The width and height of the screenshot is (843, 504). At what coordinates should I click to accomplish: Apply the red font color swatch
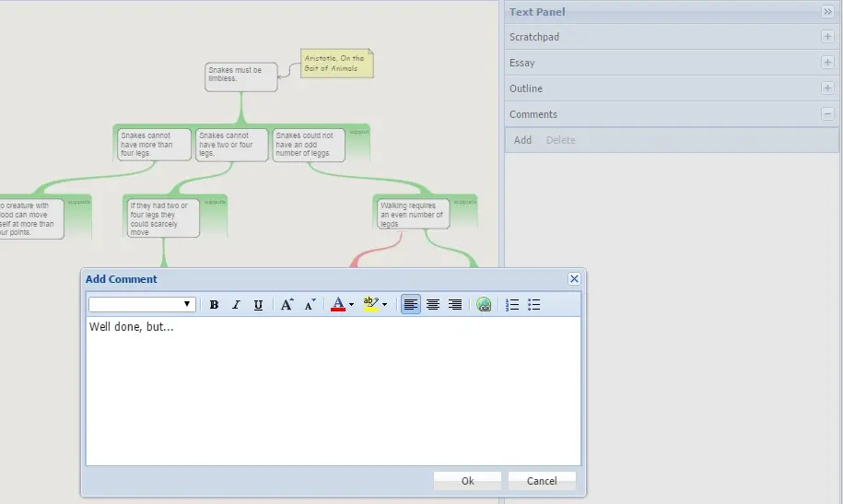[338, 305]
